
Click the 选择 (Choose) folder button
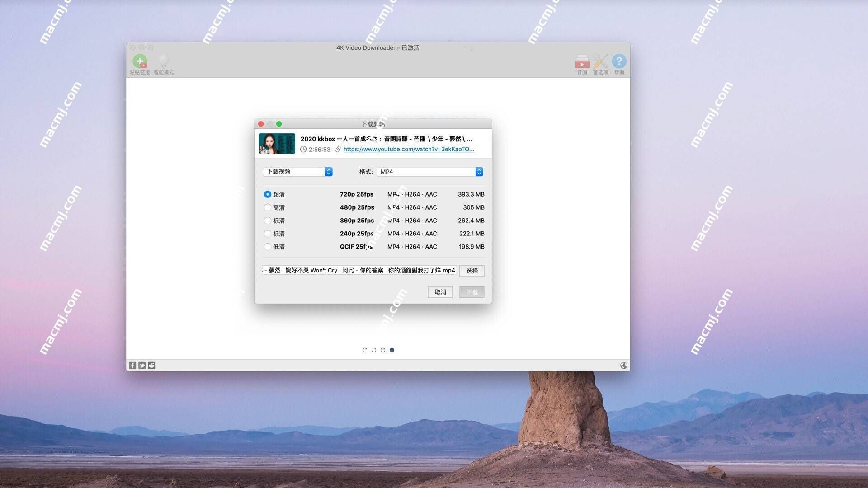coord(472,271)
